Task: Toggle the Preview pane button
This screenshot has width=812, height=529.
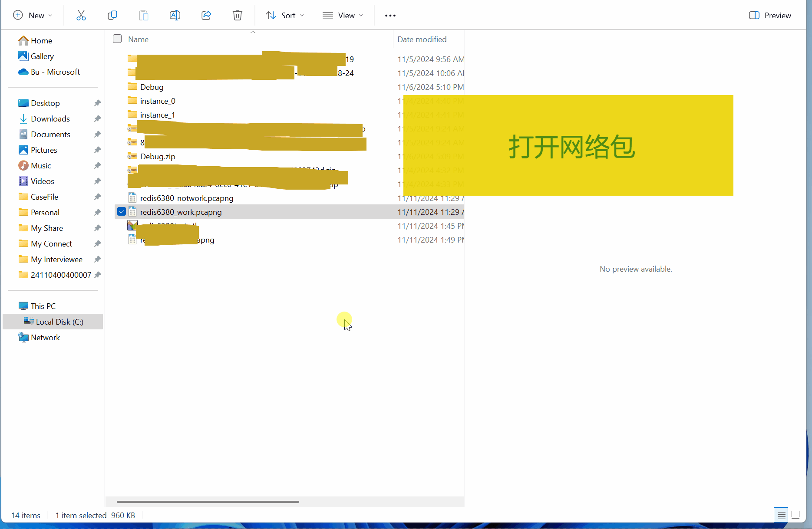Action: 770,16
